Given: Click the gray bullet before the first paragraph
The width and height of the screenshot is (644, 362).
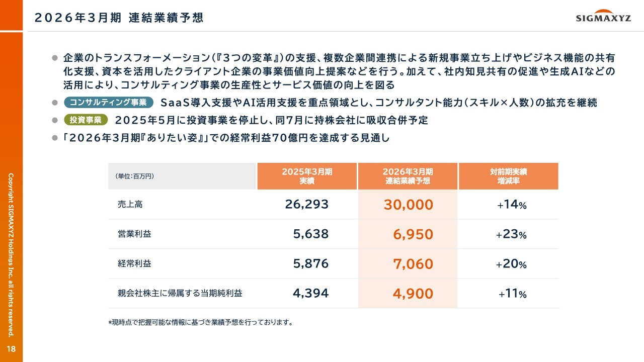Looking at the screenshot, I should [55, 58].
